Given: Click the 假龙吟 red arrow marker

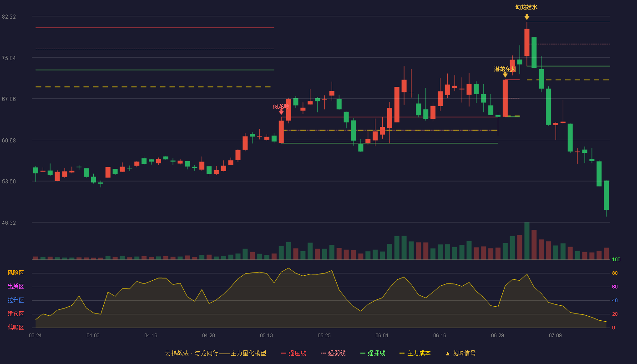Looking at the screenshot, I should (x=281, y=112).
